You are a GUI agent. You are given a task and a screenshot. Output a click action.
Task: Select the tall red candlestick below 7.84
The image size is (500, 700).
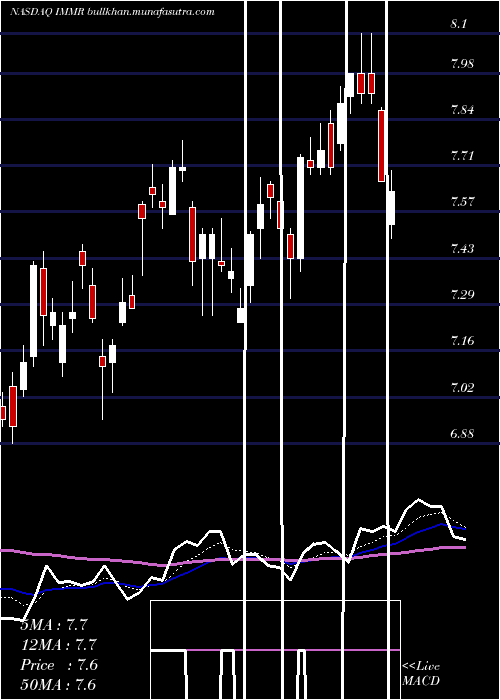(381, 146)
